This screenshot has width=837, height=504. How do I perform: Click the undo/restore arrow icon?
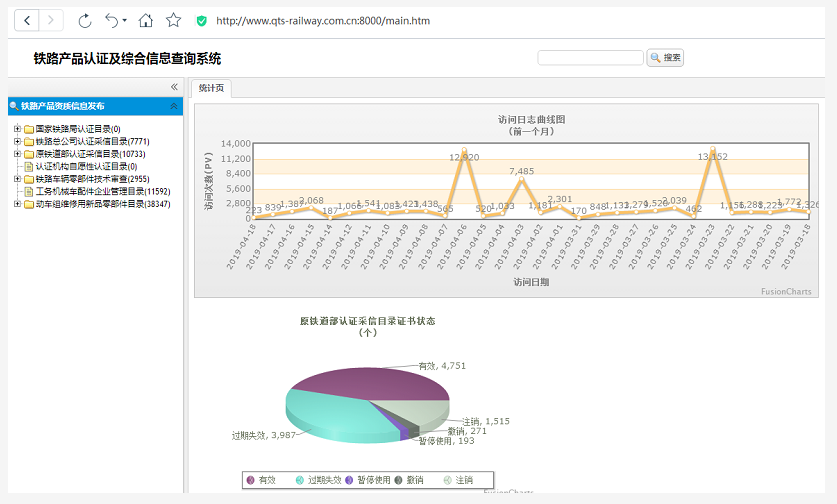click(112, 21)
